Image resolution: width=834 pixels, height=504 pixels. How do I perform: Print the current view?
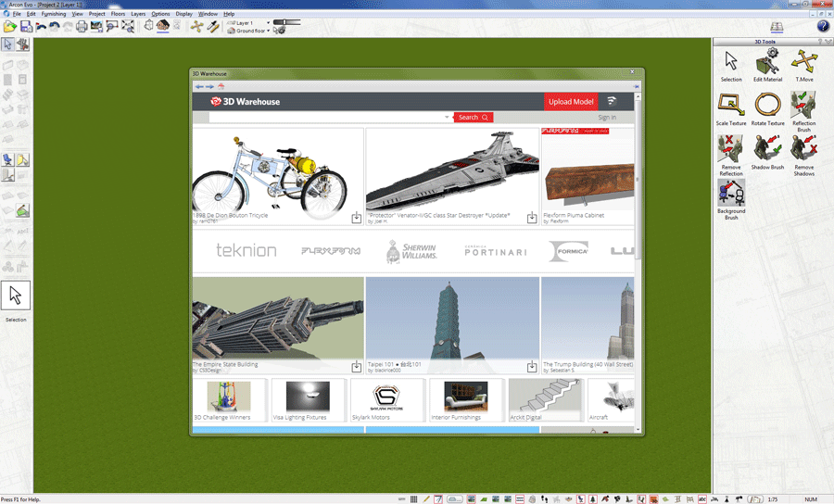82,26
